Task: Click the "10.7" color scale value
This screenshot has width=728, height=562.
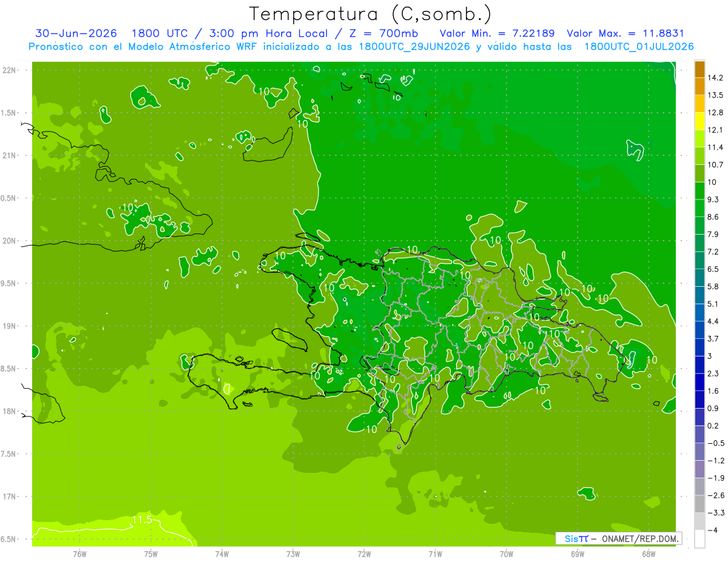Action: (x=715, y=165)
